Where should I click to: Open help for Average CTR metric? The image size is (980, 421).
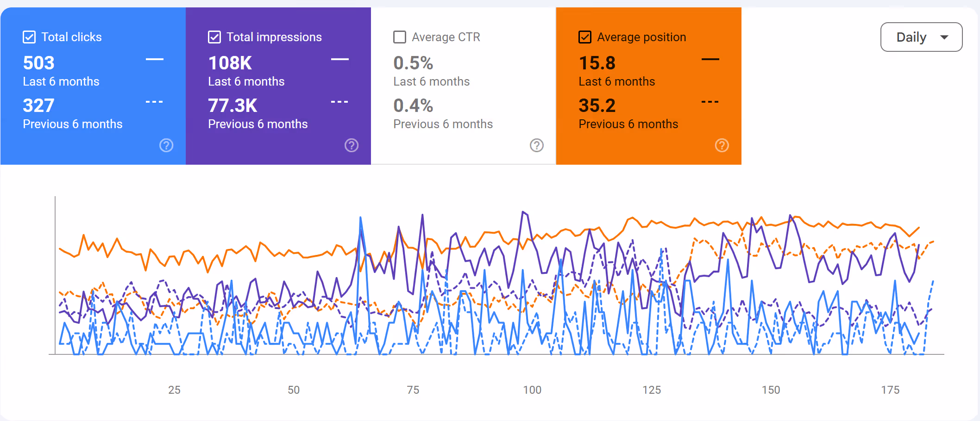tap(537, 145)
